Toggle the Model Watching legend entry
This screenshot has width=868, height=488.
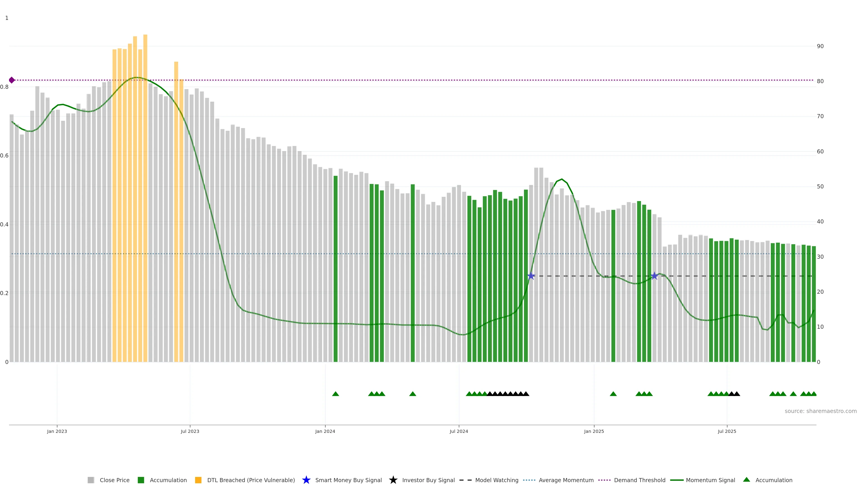tap(496, 480)
